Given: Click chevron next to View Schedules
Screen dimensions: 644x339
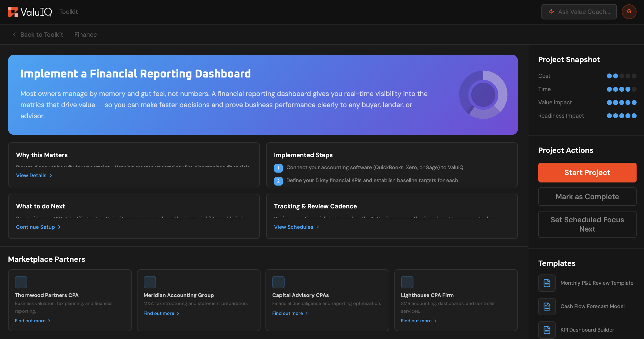Looking at the screenshot, I should (x=318, y=227).
